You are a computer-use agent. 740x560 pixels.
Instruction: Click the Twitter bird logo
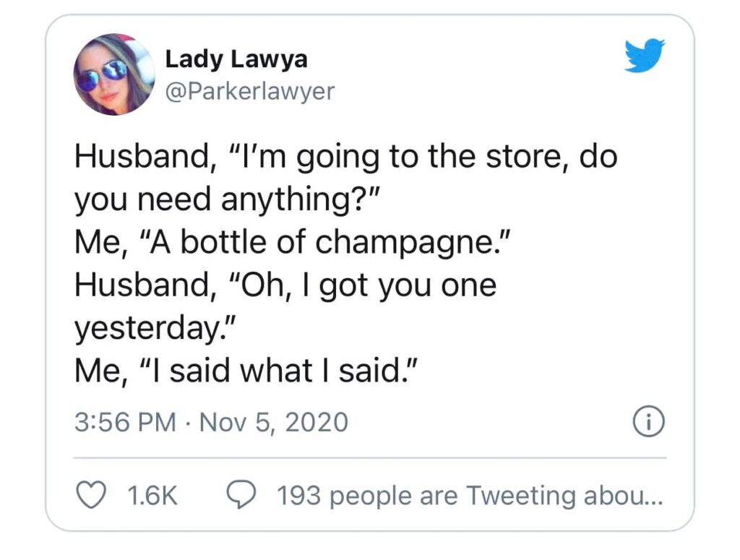tap(645, 56)
